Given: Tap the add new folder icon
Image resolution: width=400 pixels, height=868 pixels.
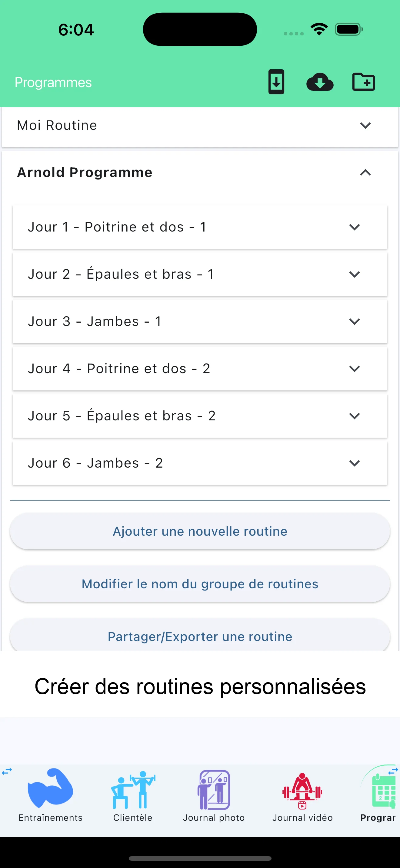Looking at the screenshot, I should (x=363, y=82).
